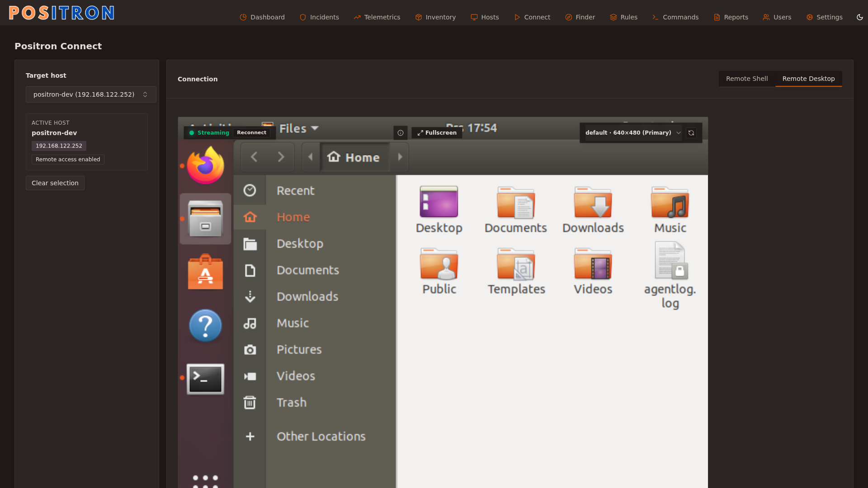
Task: Launch Firefox from the Ubuntu dock
Action: point(205,164)
